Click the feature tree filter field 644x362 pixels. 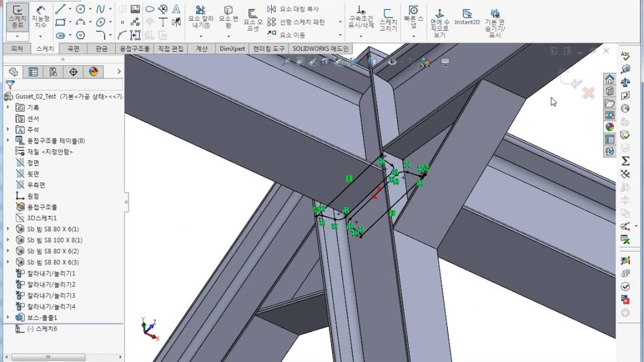(64, 84)
